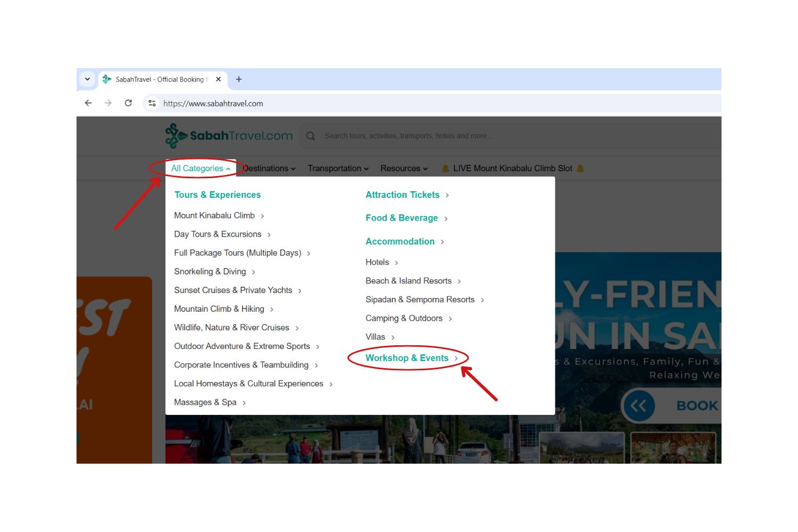This screenshot has width=798, height=532.
Task: Open the tab search dropdown arrow
Action: click(x=87, y=79)
